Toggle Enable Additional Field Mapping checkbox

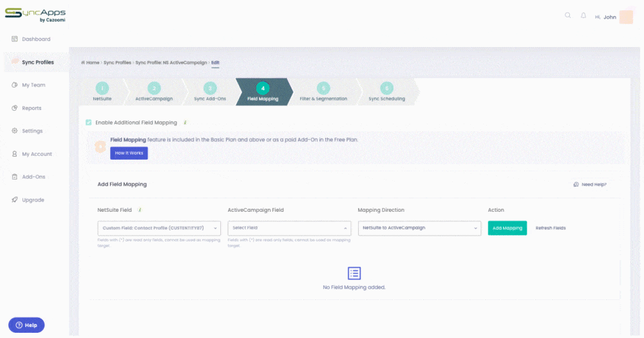(x=88, y=122)
